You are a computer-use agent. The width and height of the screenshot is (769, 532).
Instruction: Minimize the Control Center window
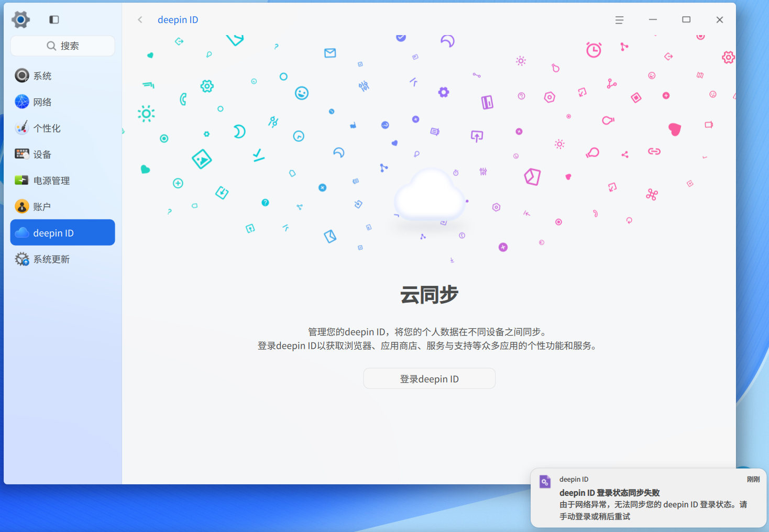tap(653, 20)
